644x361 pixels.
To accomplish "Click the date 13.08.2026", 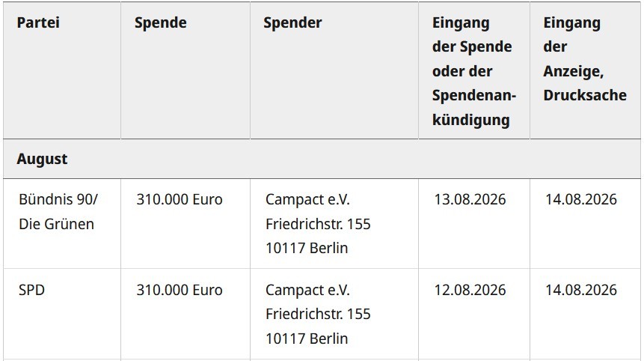I will (x=470, y=199).
